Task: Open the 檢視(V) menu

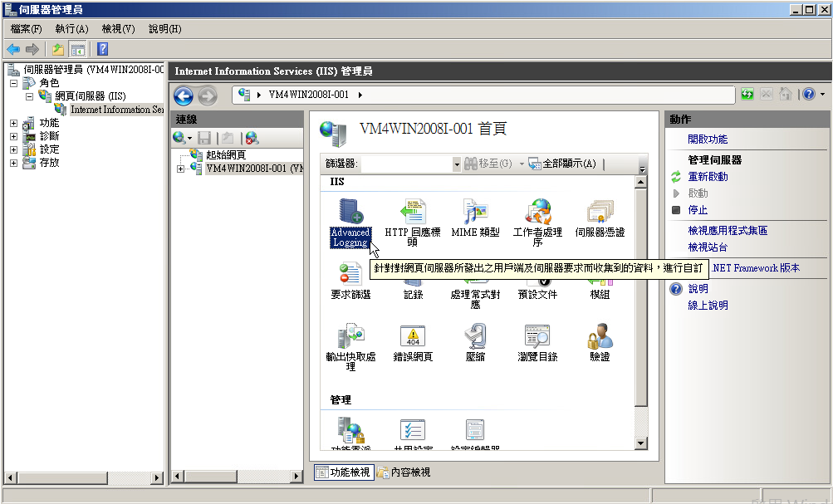Action: 118,29
